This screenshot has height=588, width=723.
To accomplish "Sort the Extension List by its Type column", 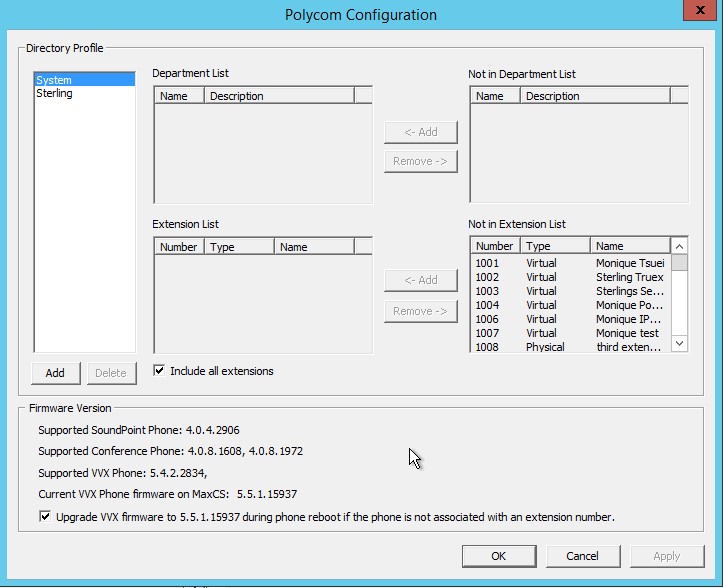I will [x=239, y=246].
